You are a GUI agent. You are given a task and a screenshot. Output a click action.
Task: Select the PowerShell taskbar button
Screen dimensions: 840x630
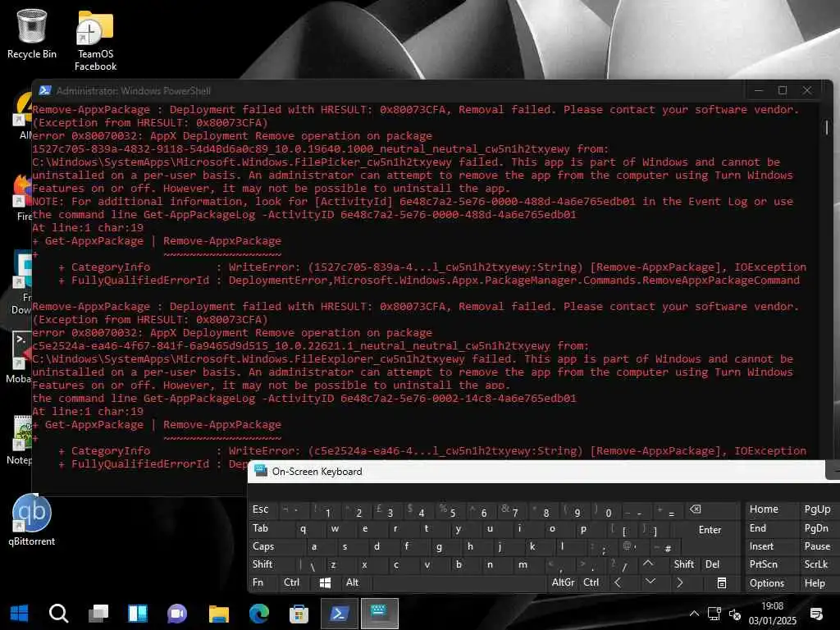[339, 613]
